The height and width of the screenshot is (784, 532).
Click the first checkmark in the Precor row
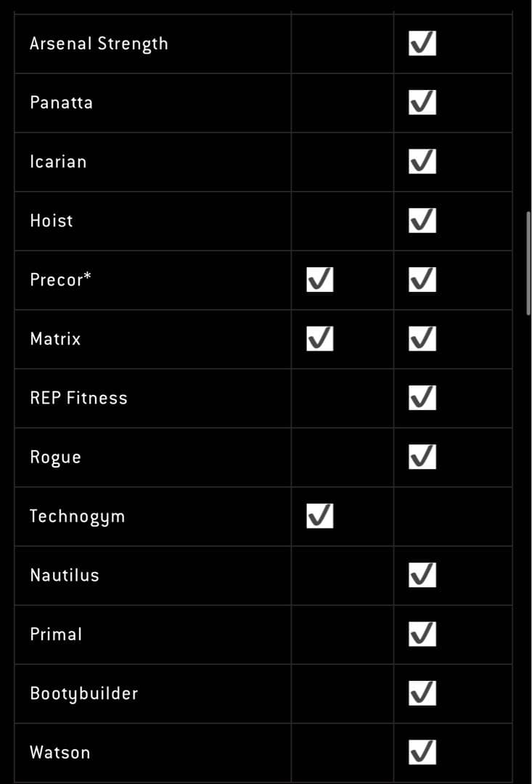pyautogui.click(x=320, y=279)
